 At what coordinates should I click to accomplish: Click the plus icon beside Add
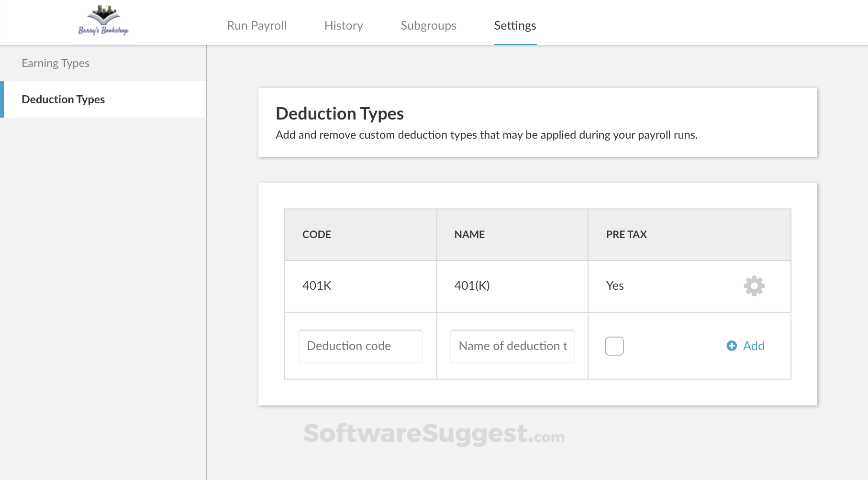tap(732, 346)
